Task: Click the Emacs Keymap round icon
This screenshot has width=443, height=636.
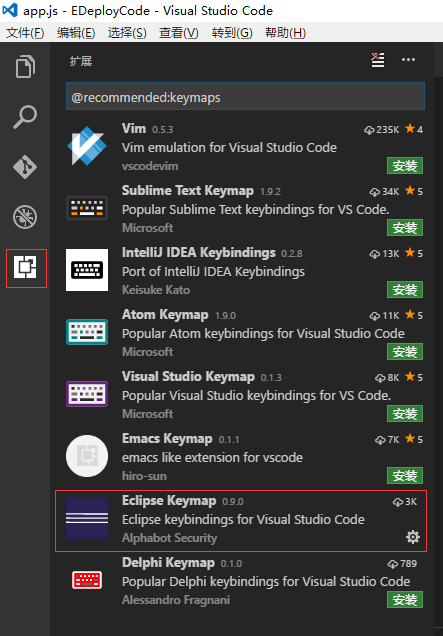Action: [87, 456]
